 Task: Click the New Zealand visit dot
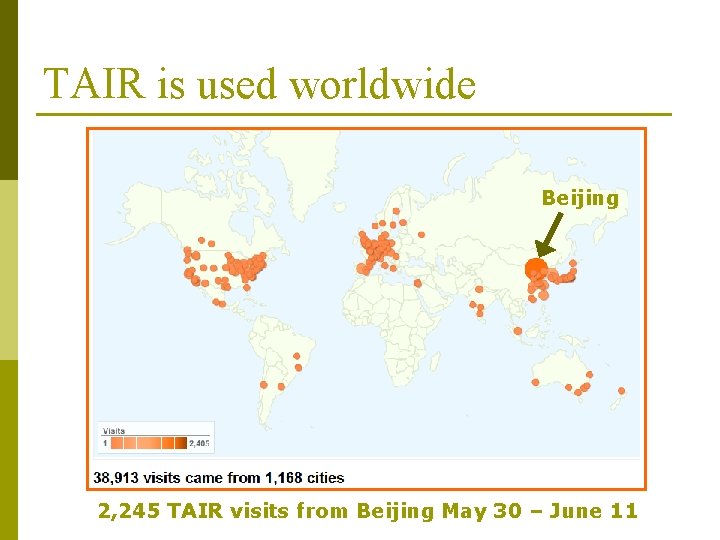(621, 391)
